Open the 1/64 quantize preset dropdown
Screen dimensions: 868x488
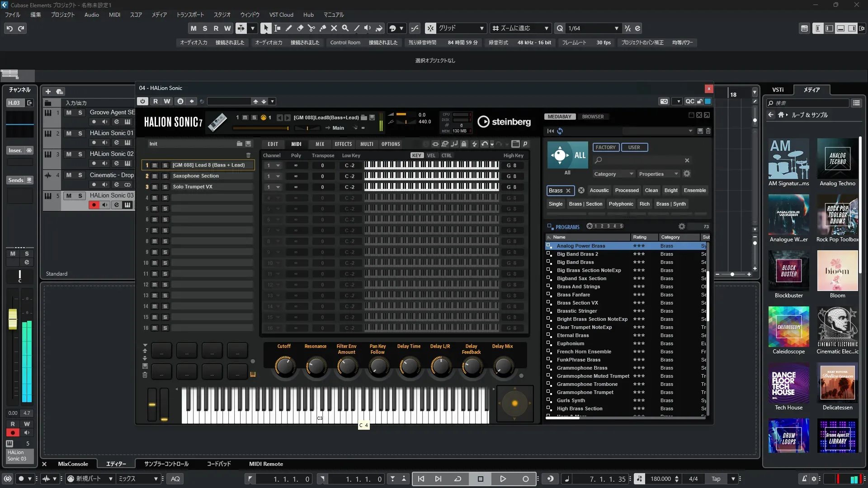tap(616, 28)
